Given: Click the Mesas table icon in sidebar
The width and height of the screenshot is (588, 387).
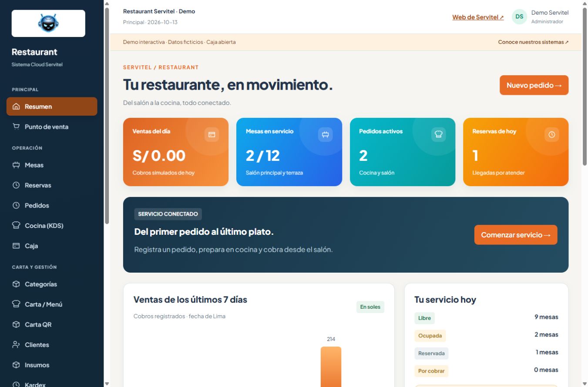Looking at the screenshot, I should click(x=17, y=165).
